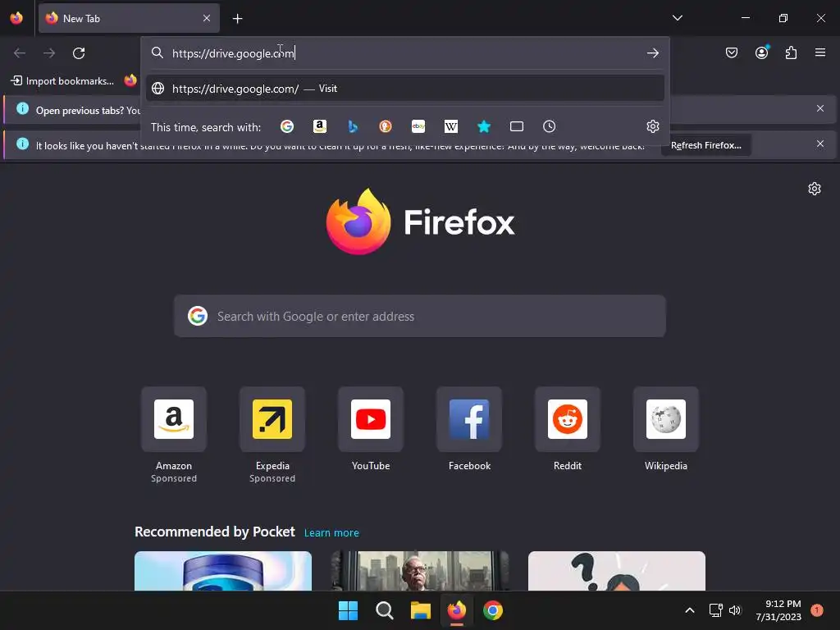Open Windows taskbar search
Image resolution: width=840 pixels, height=630 pixels.
[x=384, y=610]
